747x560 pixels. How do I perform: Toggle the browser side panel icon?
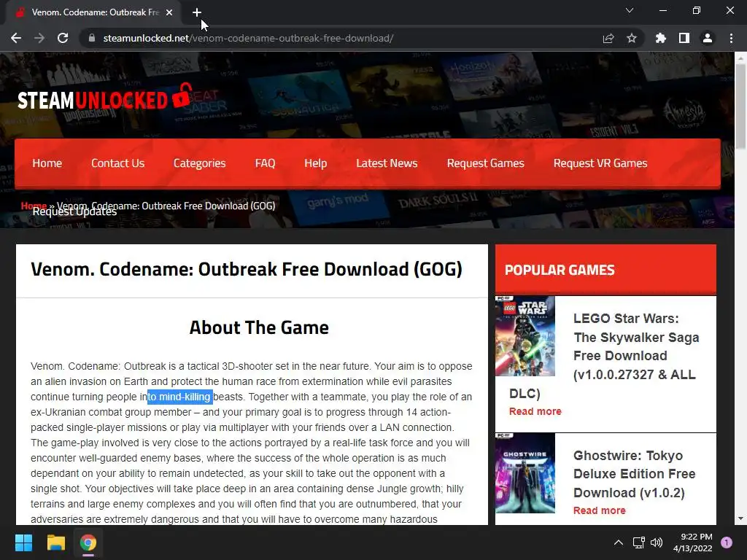(x=684, y=38)
